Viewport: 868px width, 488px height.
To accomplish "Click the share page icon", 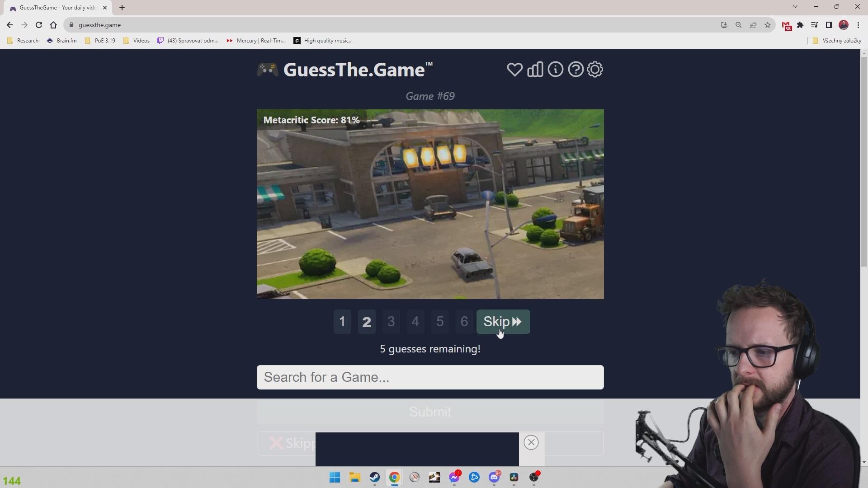I will [753, 25].
